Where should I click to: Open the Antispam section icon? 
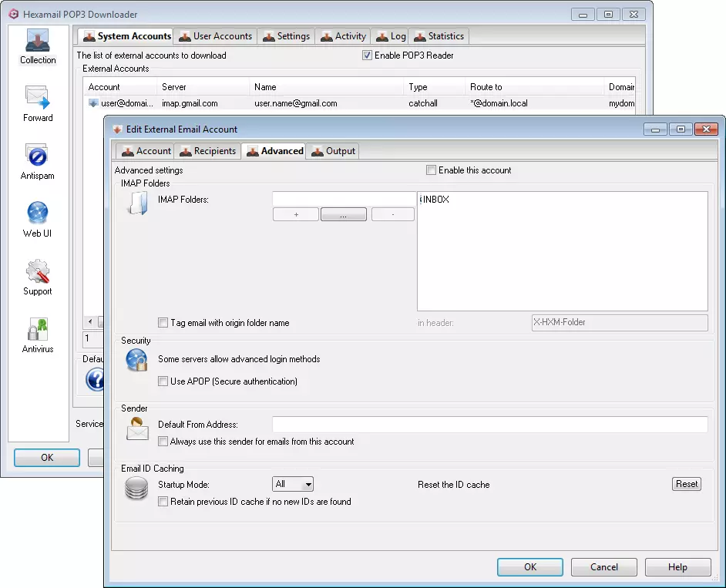coord(38,156)
